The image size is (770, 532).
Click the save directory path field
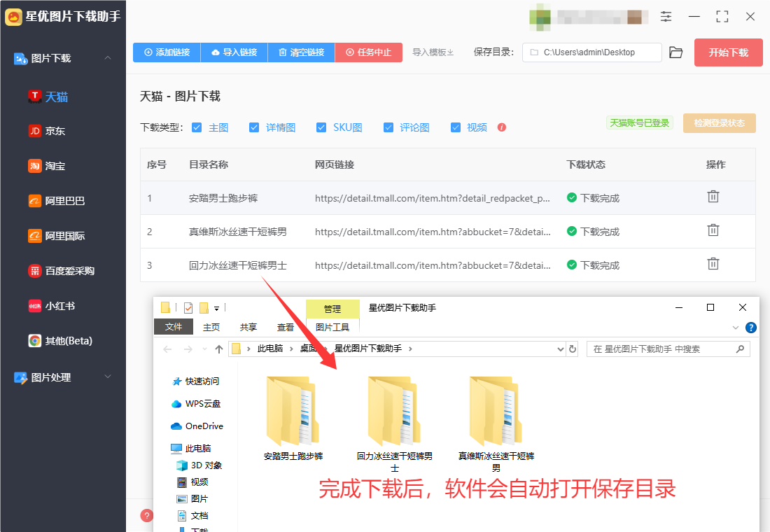pyautogui.click(x=591, y=52)
